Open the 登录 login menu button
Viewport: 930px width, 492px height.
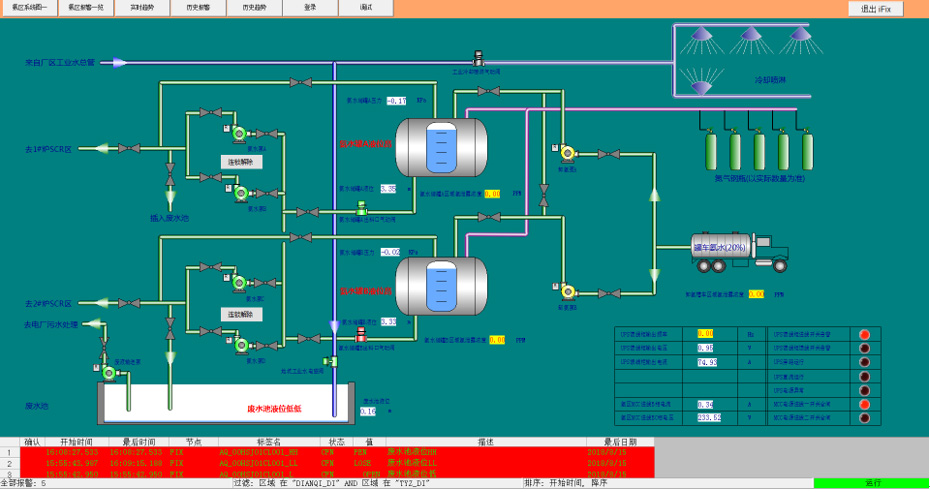coord(309,7)
